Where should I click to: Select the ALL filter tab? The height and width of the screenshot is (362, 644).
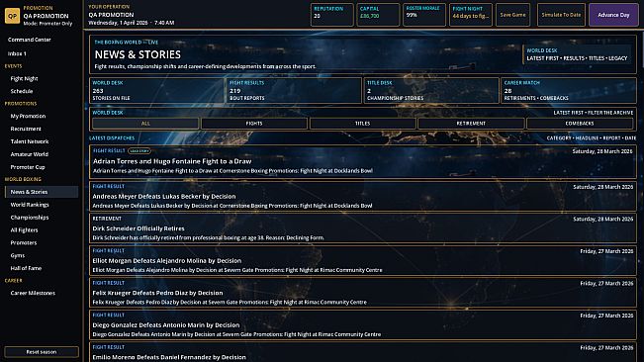tap(145, 123)
